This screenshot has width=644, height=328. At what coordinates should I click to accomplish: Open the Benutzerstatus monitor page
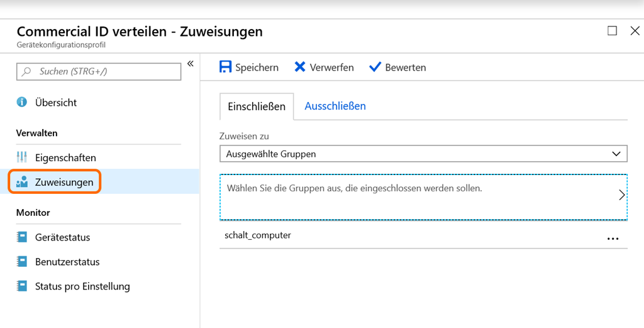[67, 262]
